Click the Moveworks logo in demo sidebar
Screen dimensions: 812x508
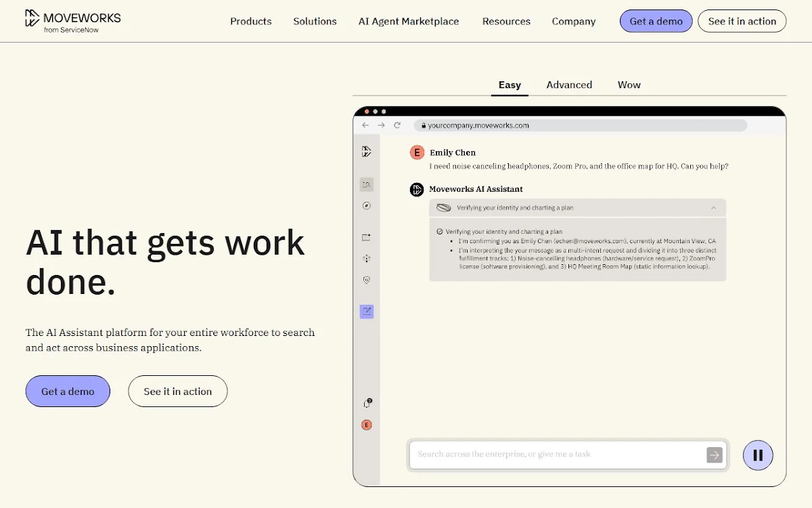[366, 152]
